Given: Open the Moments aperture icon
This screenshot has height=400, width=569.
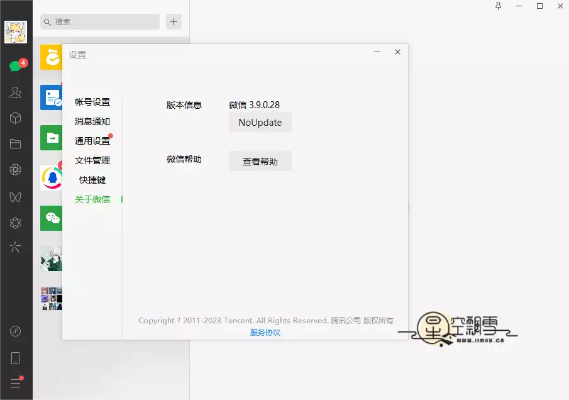Looking at the screenshot, I should coord(15,170).
